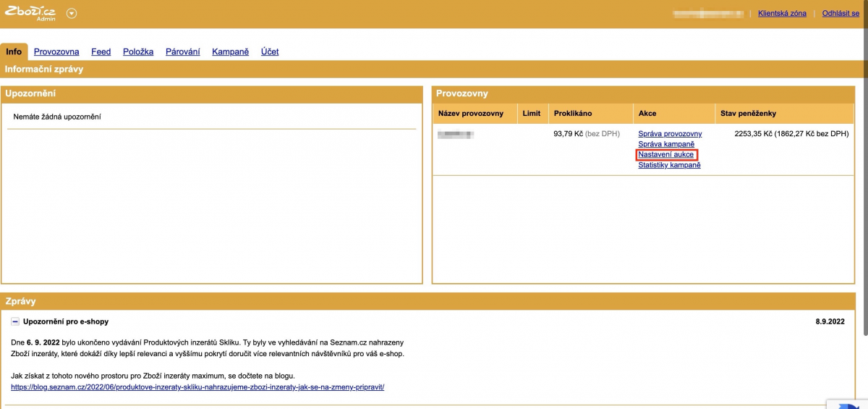Open the blog.seznam.cz article link

[197, 387]
